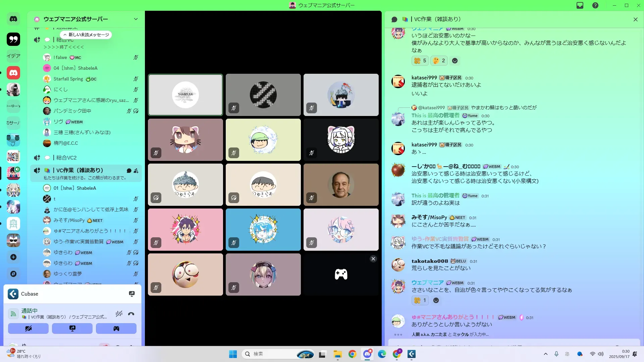Start an activity with controller button
Image resolution: width=644 pixels, height=362 pixels.
116,328
